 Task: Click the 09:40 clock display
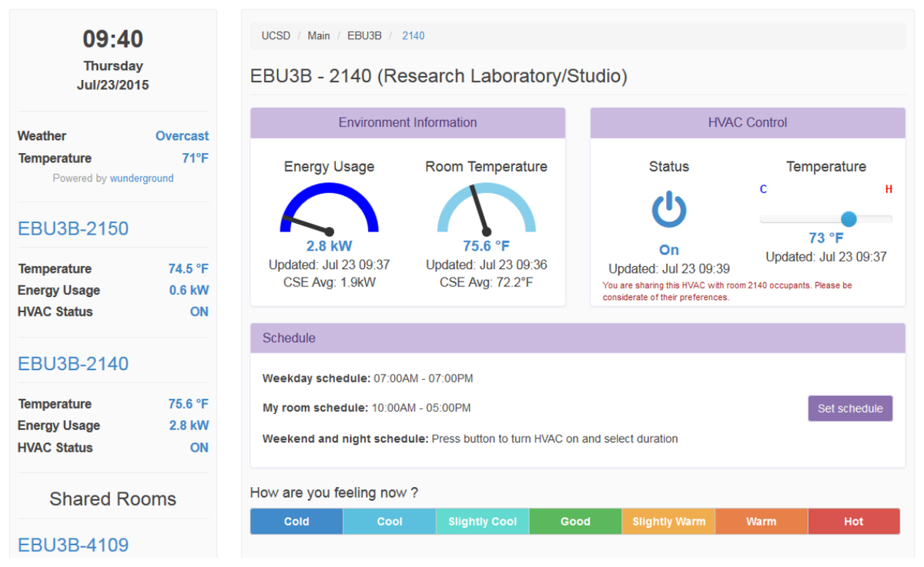pyautogui.click(x=113, y=39)
